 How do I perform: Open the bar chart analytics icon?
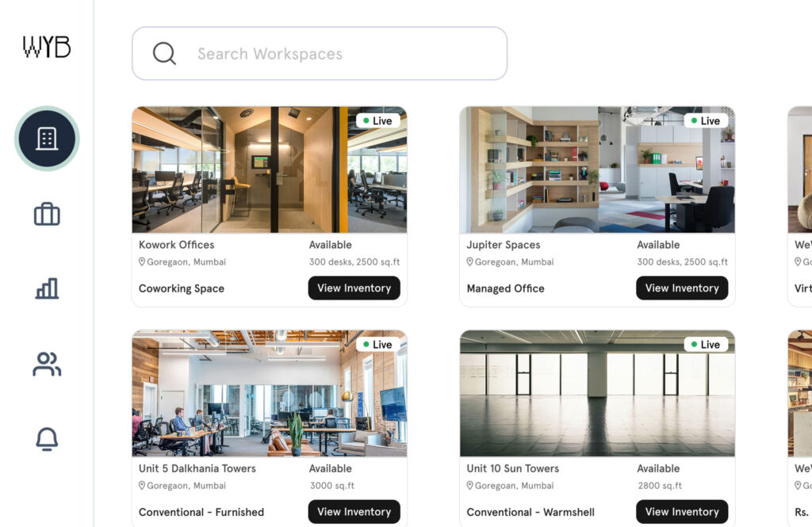pos(47,288)
